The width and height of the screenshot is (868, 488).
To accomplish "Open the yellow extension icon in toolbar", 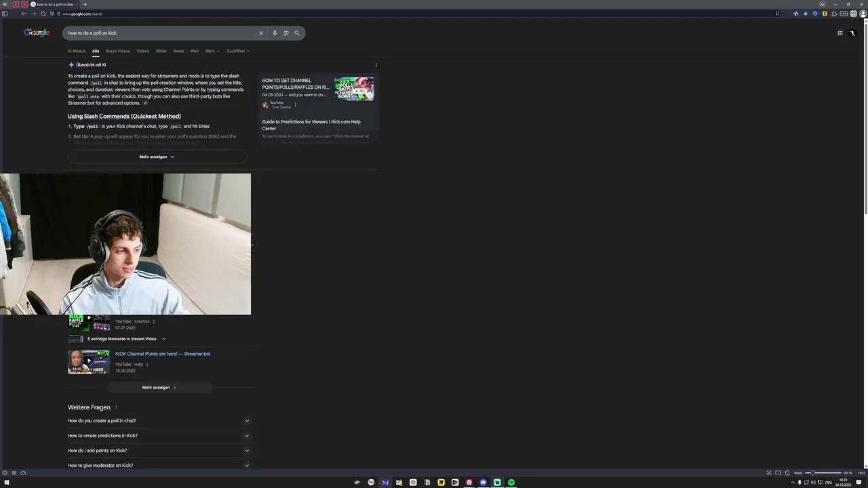I will [x=825, y=14].
